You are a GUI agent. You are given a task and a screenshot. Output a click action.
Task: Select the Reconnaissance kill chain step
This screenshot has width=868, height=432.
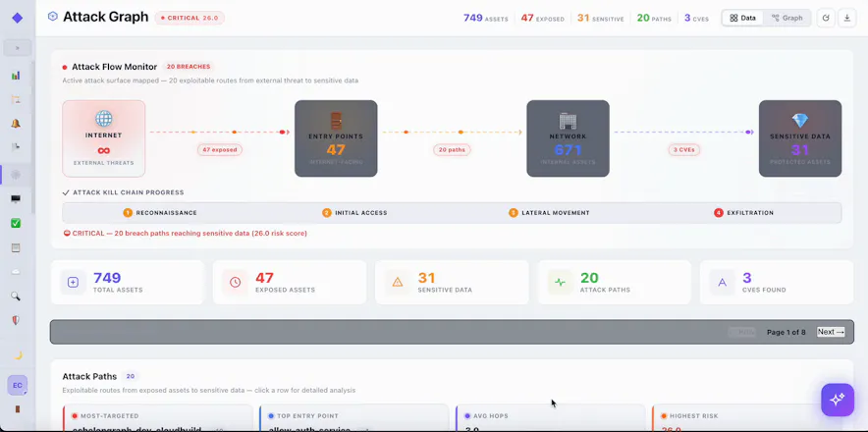[x=160, y=213]
